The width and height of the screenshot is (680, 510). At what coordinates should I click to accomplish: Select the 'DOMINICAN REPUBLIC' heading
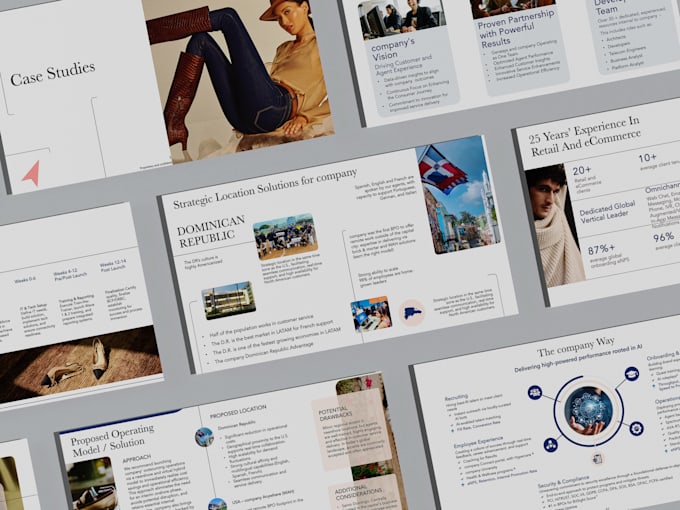pyautogui.click(x=211, y=231)
